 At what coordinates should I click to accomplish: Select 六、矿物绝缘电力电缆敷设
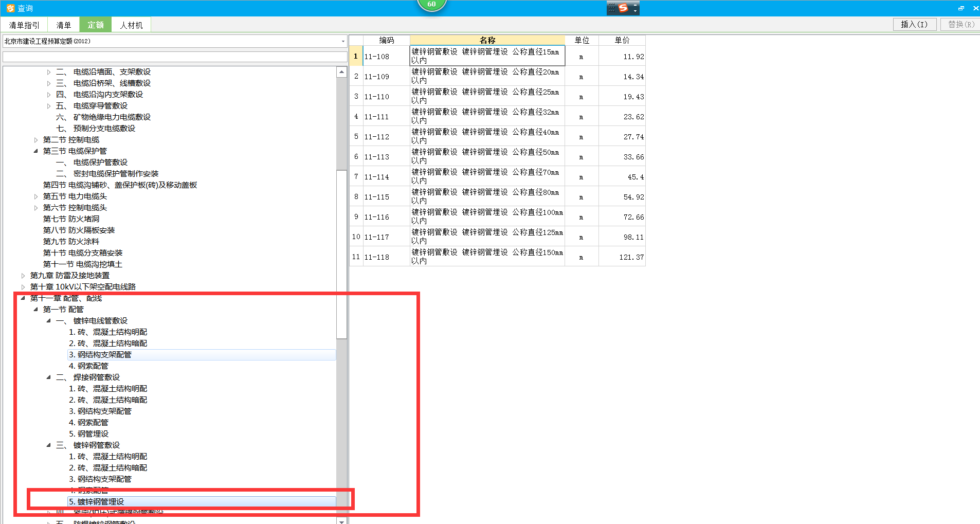pos(103,117)
